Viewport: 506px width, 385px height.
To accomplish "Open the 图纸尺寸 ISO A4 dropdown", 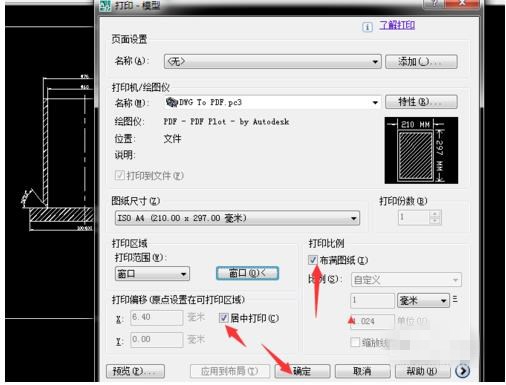I will (x=237, y=218).
